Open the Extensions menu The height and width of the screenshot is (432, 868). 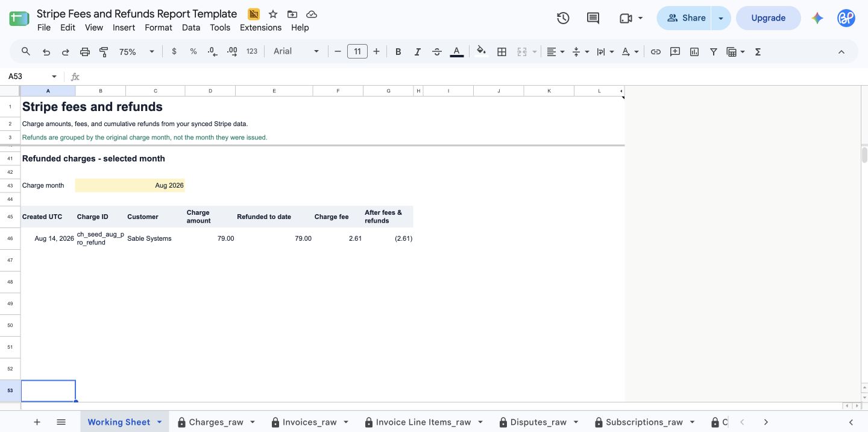coord(260,27)
